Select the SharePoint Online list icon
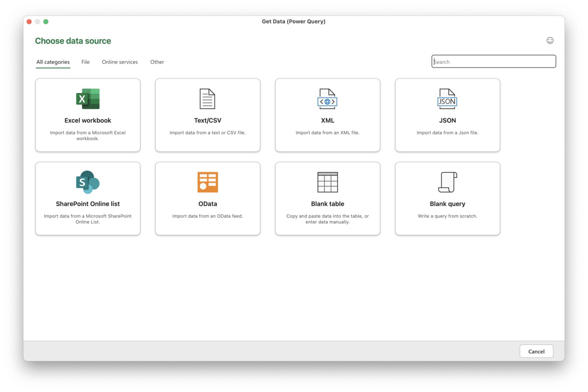This screenshot has height=392, width=588. coord(88,182)
